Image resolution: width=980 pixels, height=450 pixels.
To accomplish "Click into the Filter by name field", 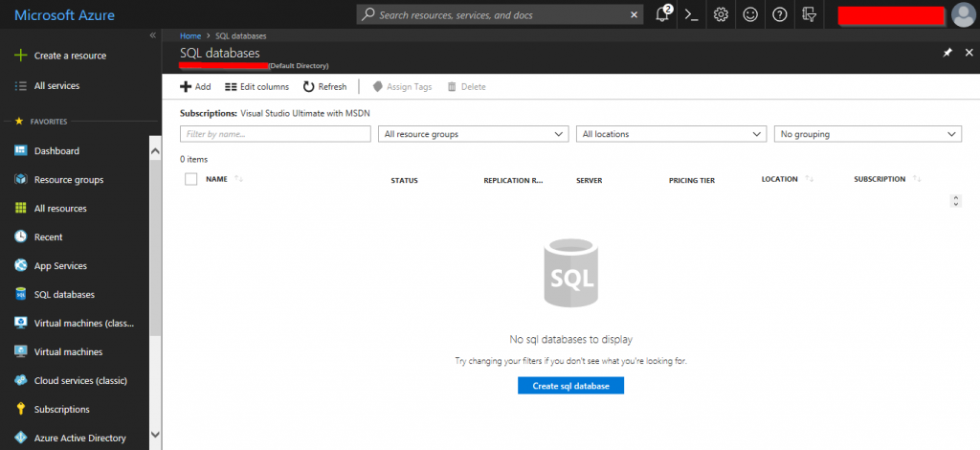I will point(276,134).
